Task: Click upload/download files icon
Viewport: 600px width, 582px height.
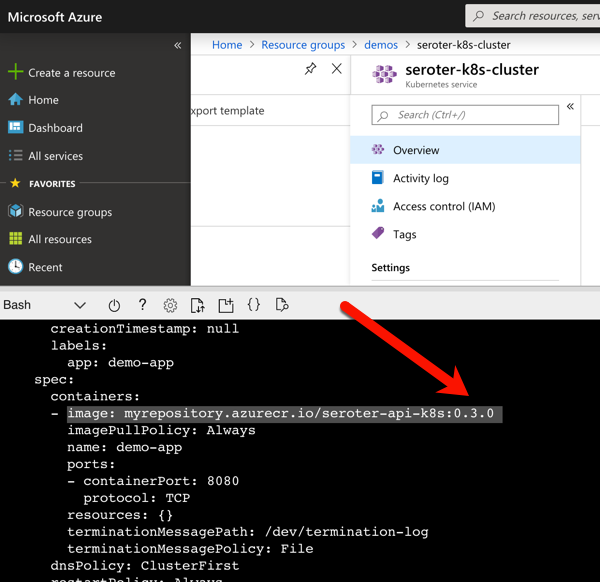Action: (197, 305)
